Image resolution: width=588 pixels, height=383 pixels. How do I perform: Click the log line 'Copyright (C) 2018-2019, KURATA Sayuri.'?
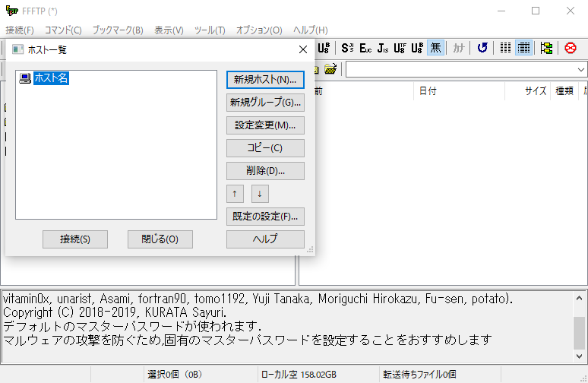[115, 312]
